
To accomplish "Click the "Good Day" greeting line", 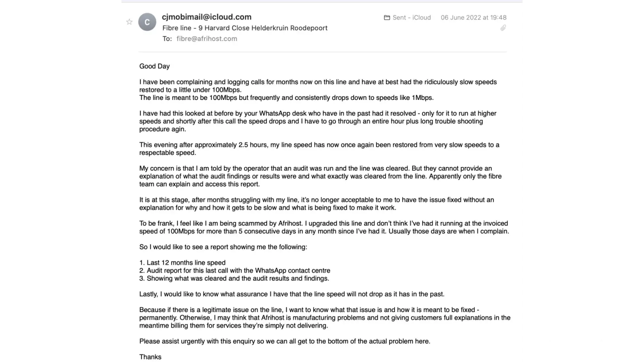I will coord(155,66).
